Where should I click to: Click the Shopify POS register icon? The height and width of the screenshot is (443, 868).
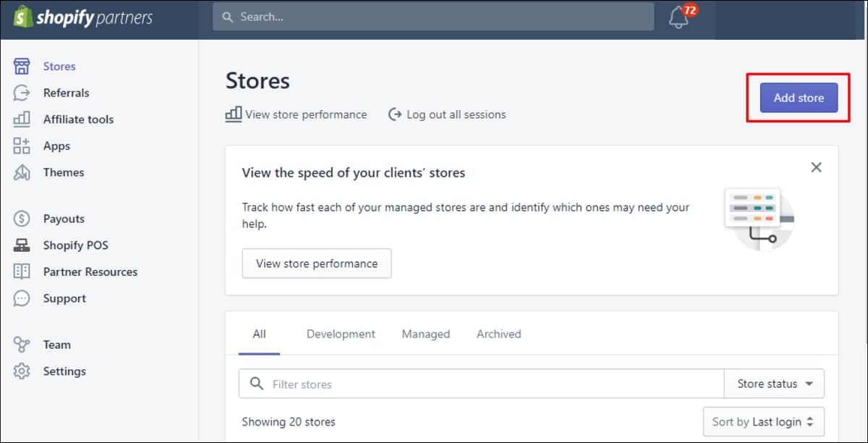(22, 245)
